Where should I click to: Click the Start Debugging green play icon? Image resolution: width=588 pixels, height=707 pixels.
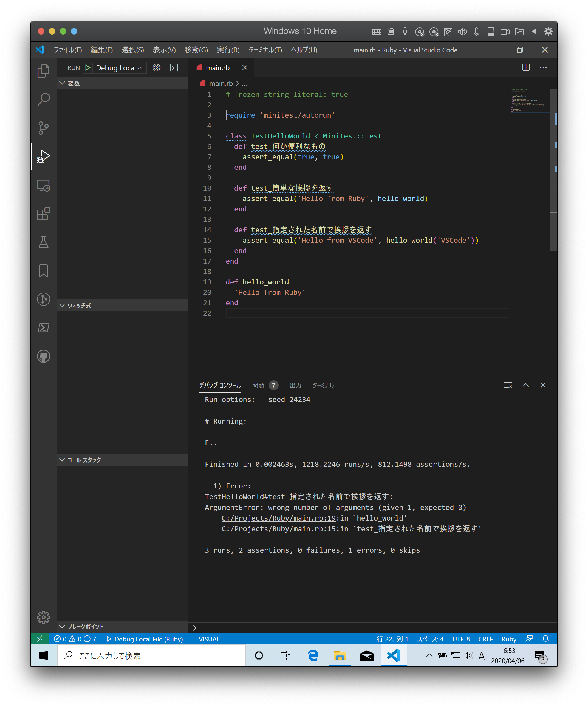(x=88, y=68)
